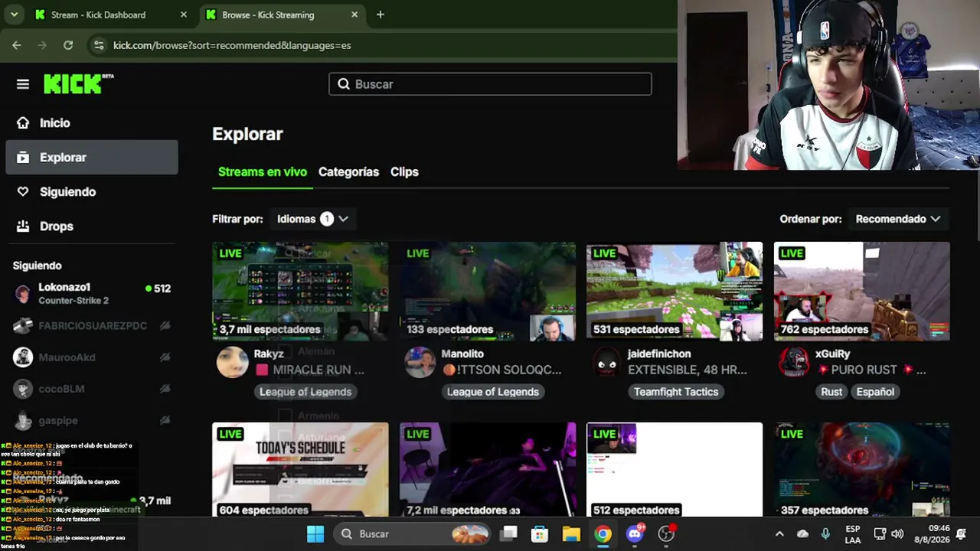The width and height of the screenshot is (980, 551).
Task: Open the stream with 762 espectadores
Action: (862, 292)
